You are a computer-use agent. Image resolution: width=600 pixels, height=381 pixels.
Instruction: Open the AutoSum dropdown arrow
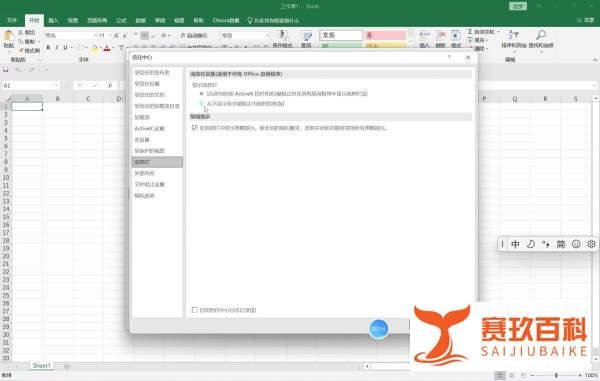(x=498, y=32)
